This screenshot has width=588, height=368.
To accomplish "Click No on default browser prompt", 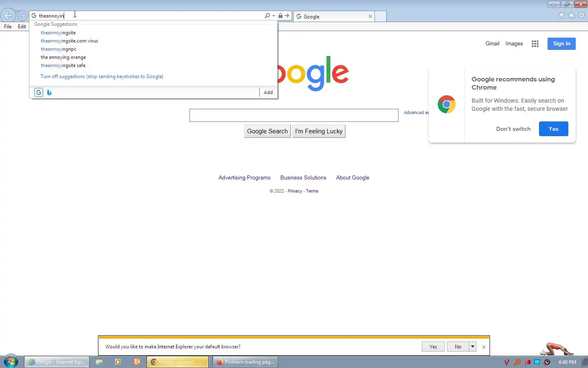I will (458, 347).
